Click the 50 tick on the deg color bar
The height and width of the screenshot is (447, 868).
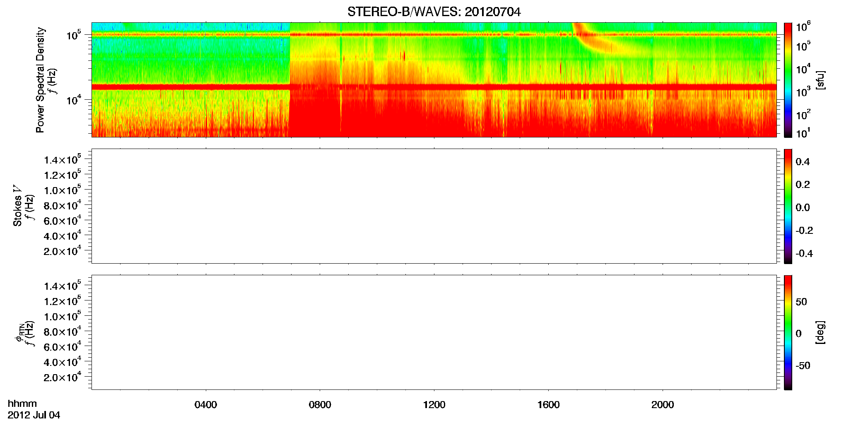(x=801, y=302)
